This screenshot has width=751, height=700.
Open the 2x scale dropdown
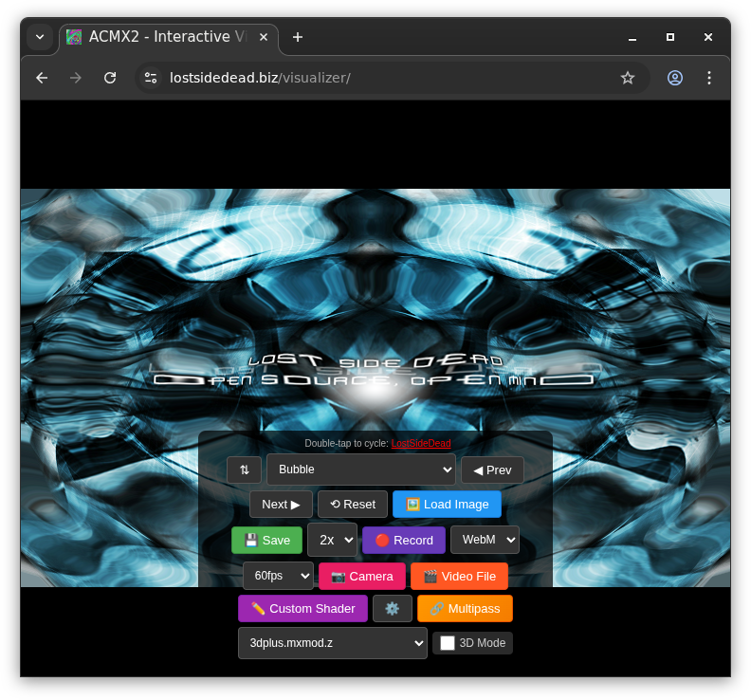pos(333,540)
